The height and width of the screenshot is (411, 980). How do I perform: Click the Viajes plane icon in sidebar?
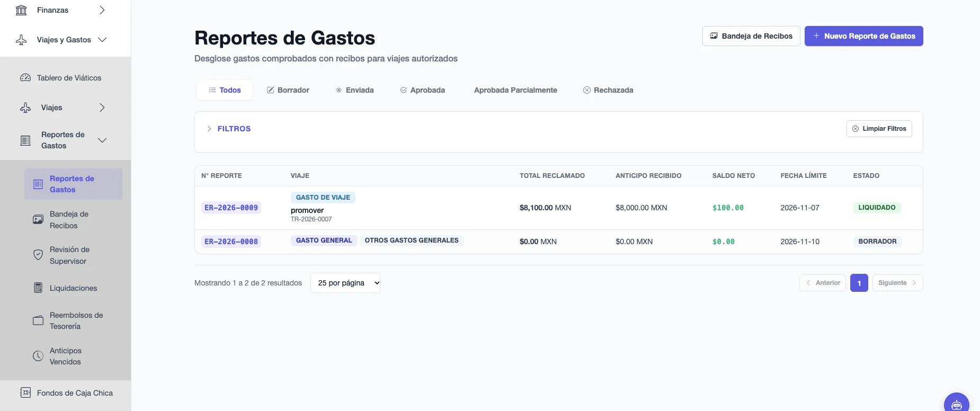coord(25,108)
